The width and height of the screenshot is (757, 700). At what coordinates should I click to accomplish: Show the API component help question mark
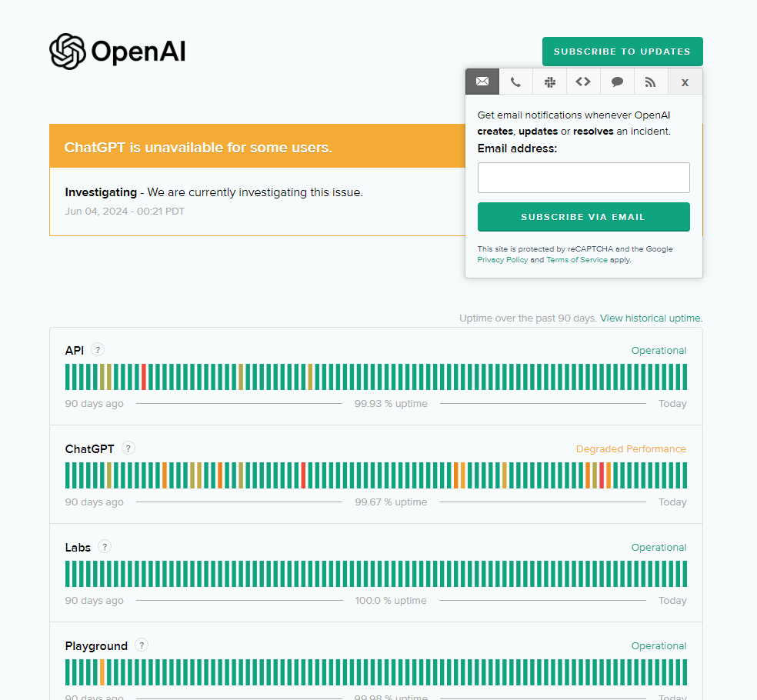98,349
